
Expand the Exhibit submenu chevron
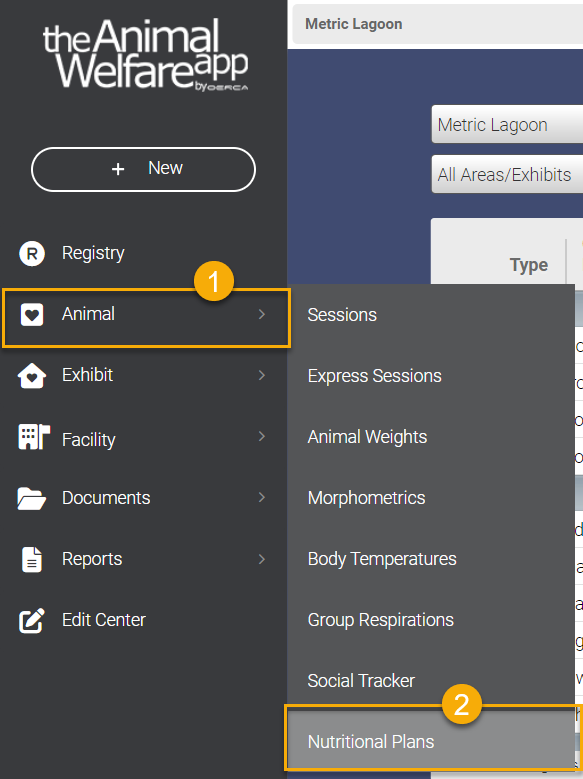pyautogui.click(x=262, y=375)
